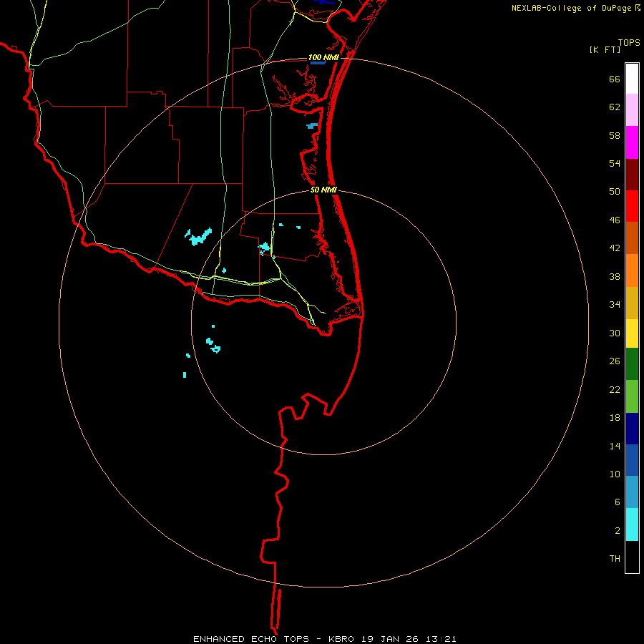Click the legend value "42"

click(615, 248)
